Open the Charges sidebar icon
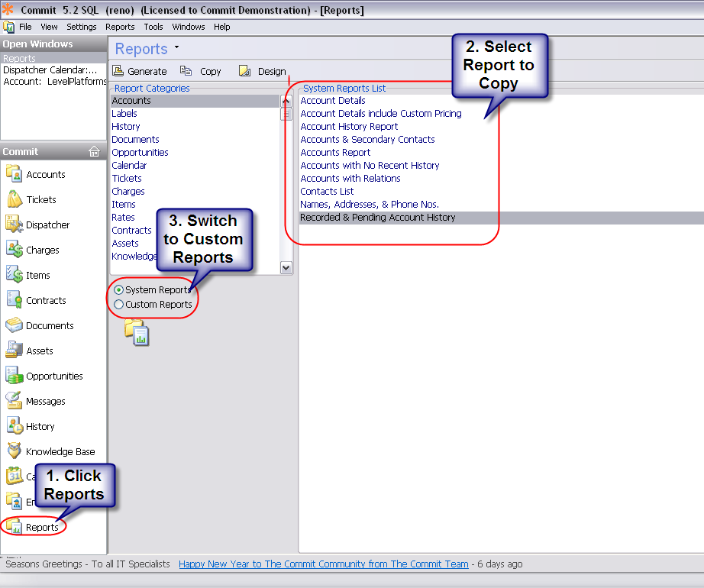The width and height of the screenshot is (704, 588). [15, 250]
